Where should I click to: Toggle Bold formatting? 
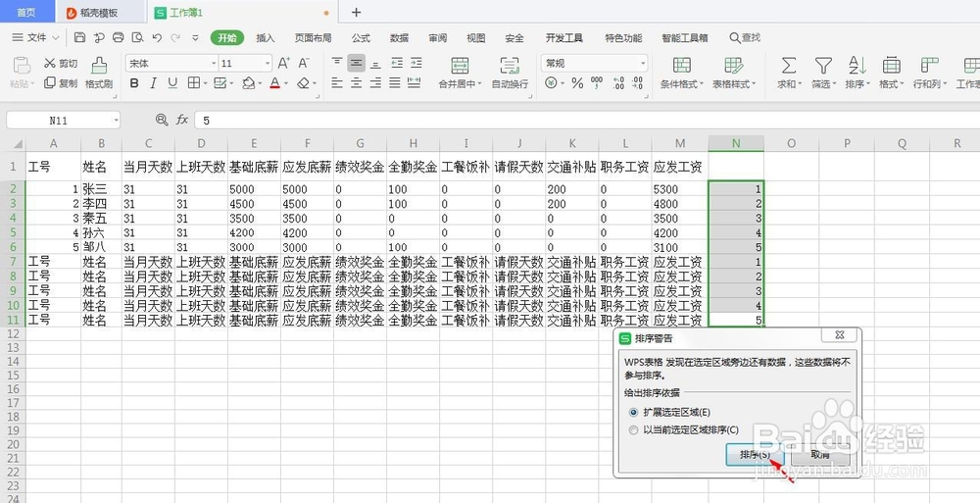point(133,83)
